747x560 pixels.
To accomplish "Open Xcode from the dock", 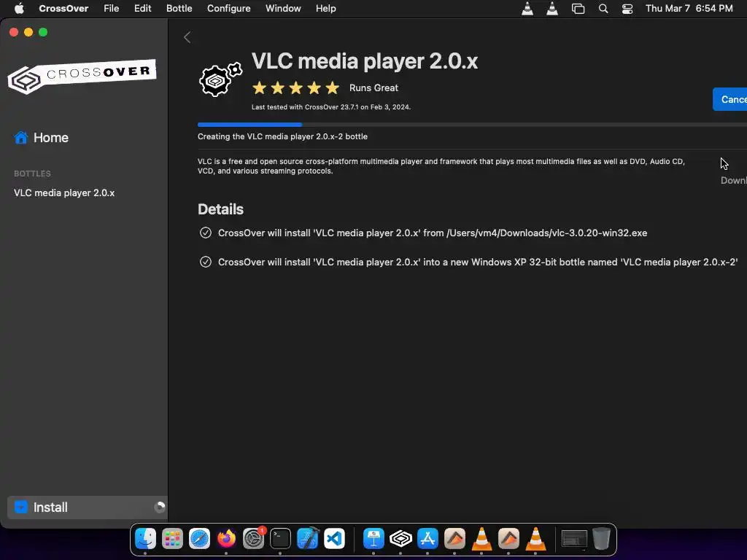I will coord(307,539).
